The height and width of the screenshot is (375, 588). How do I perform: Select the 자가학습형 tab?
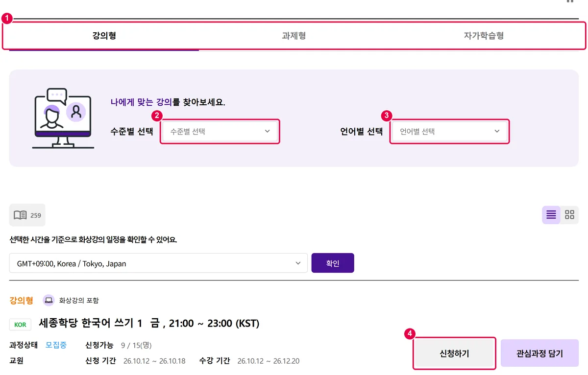pos(484,36)
